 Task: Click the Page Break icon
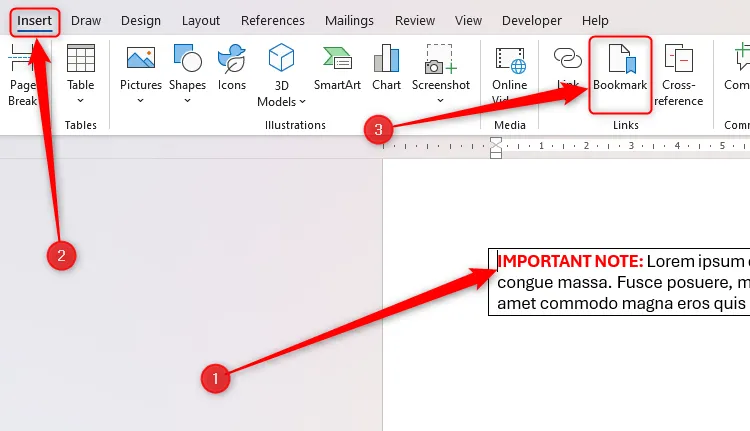(20, 60)
